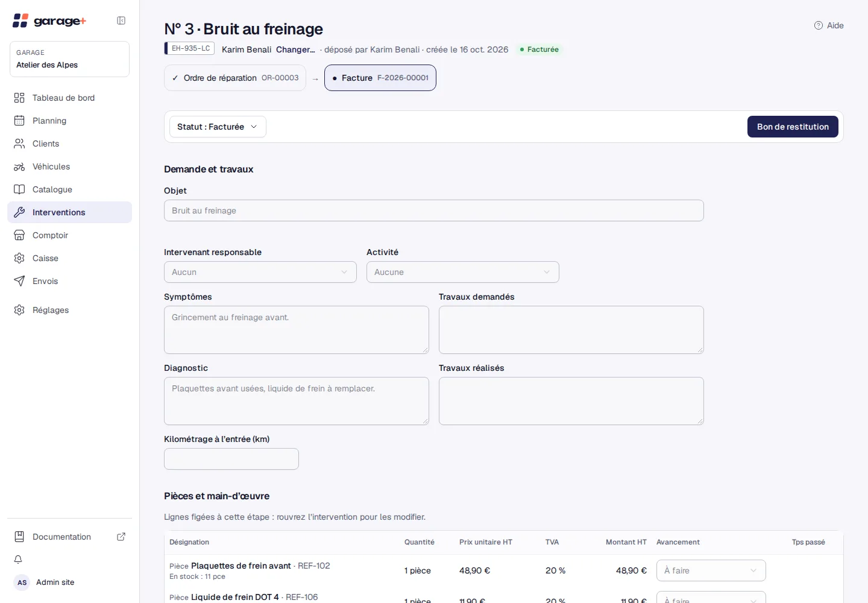Click the Catalogue book icon
The height and width of the screenshot is (603, 868).
click(x=19, y=189)
